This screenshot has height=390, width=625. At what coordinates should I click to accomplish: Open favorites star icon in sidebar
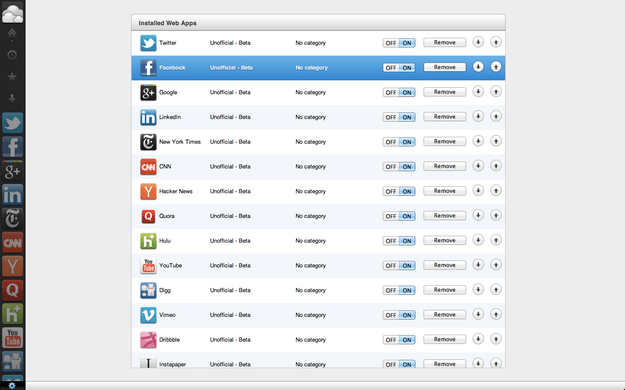pos(12,76)
